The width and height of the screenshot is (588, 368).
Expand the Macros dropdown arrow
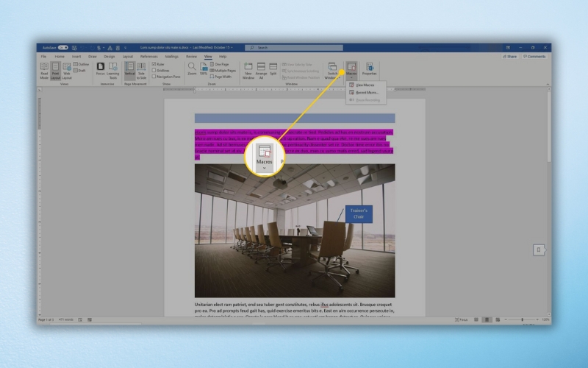[x=351, y=78]
